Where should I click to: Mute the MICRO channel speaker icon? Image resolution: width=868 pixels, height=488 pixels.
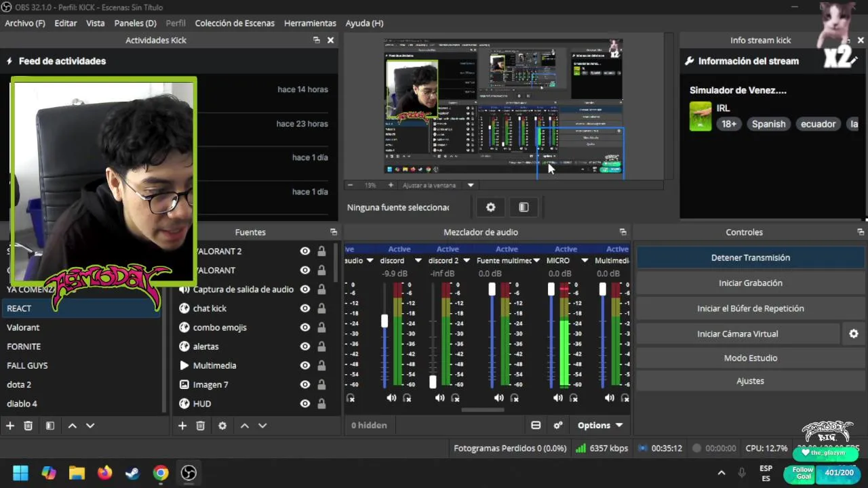click(x=557, y=398)
